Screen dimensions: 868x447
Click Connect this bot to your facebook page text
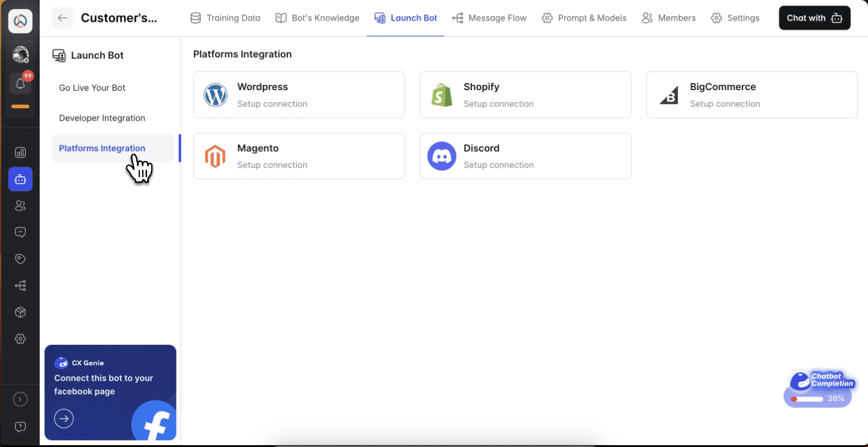104,385
